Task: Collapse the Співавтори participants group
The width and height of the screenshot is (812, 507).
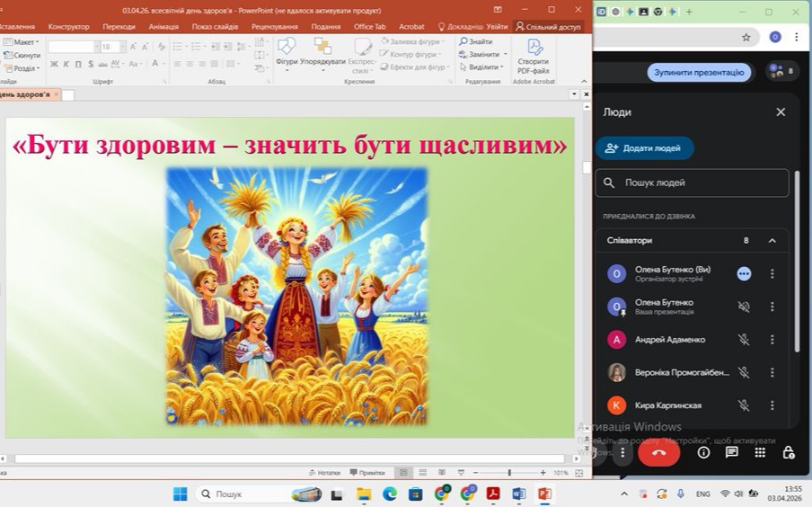Action: click(x=772, y=241)
